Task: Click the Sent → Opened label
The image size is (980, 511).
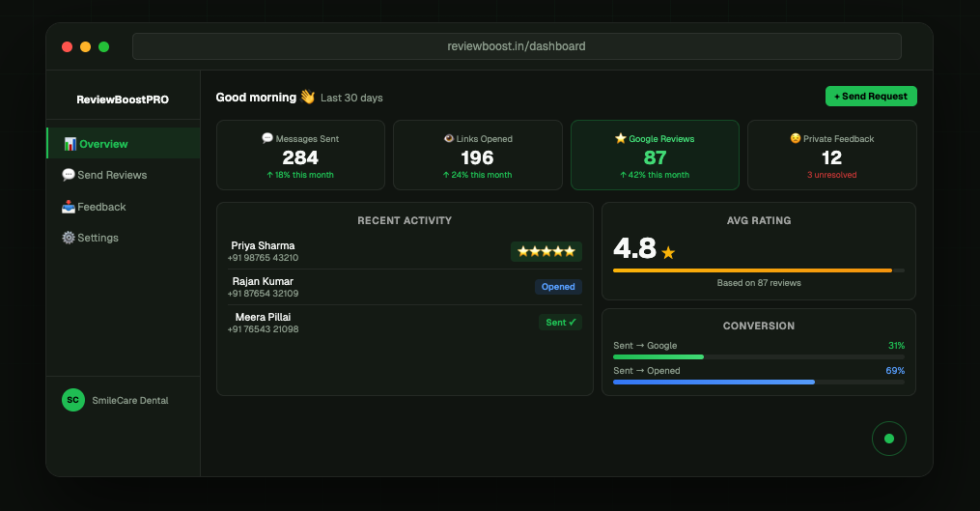Action: [646, 370]
